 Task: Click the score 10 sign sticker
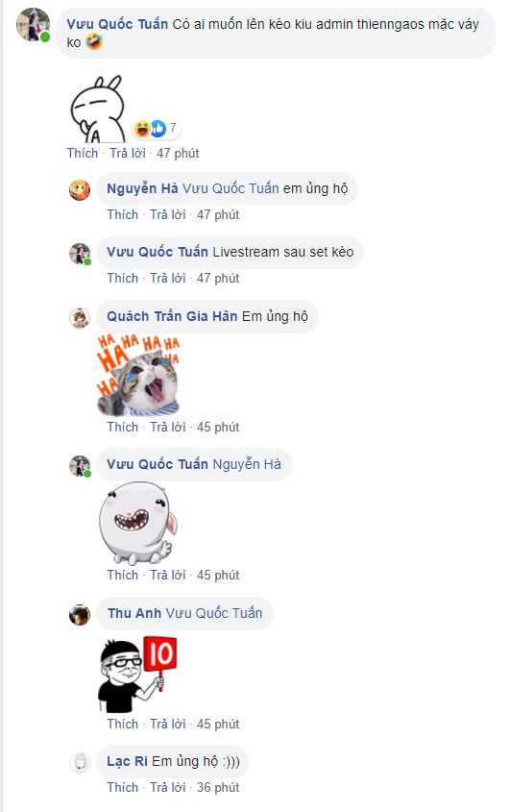pos(138,675)
